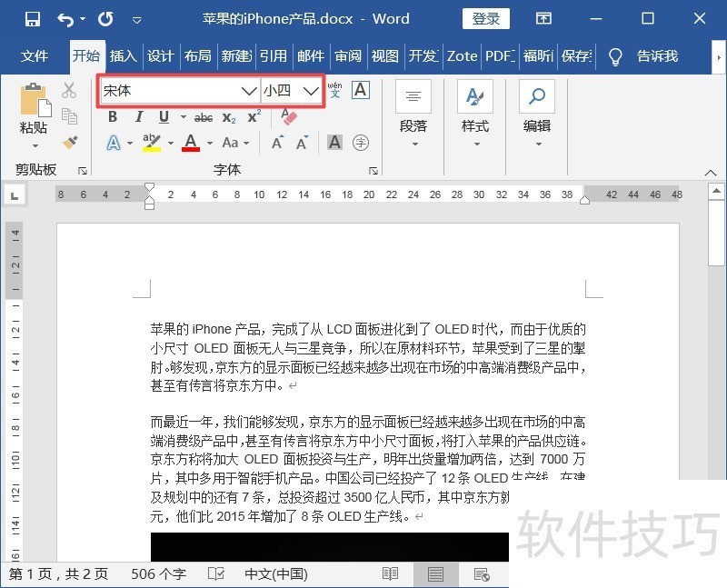Copy the selection with the copy icon

[x=69, y=116]
